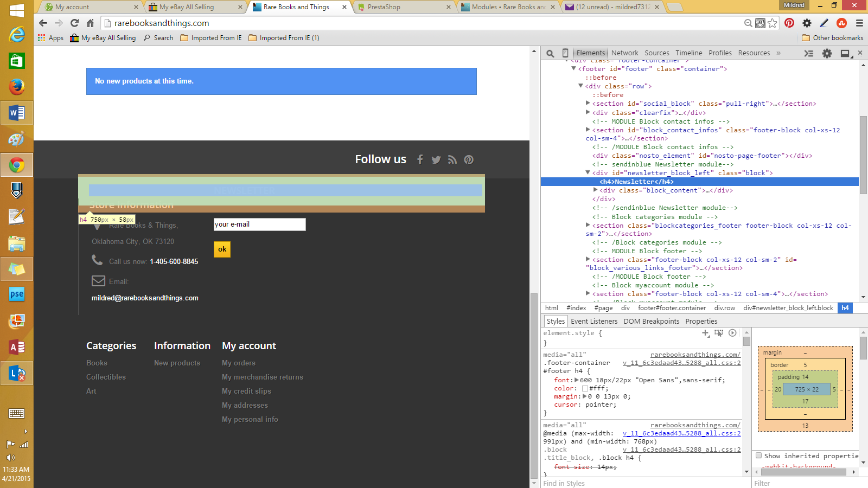Expand the div clearfix node
Screen dimensions: 868x488
click(x=588, y=112)
